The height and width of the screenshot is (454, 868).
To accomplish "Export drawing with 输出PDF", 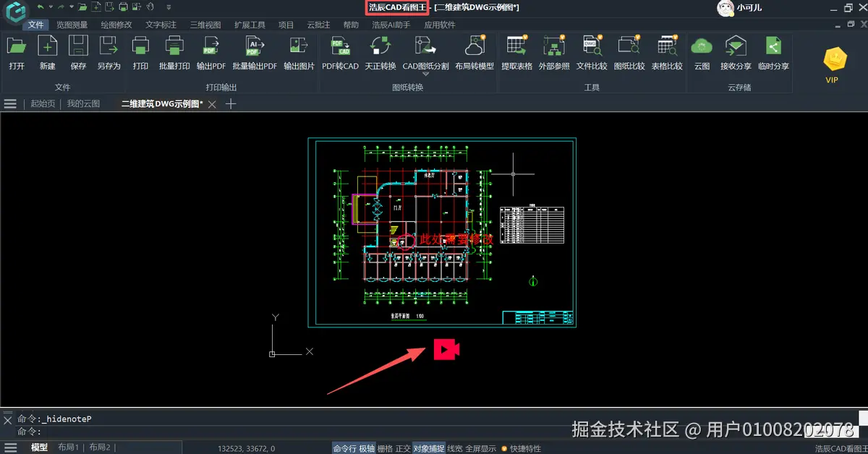I will [211, 53].
